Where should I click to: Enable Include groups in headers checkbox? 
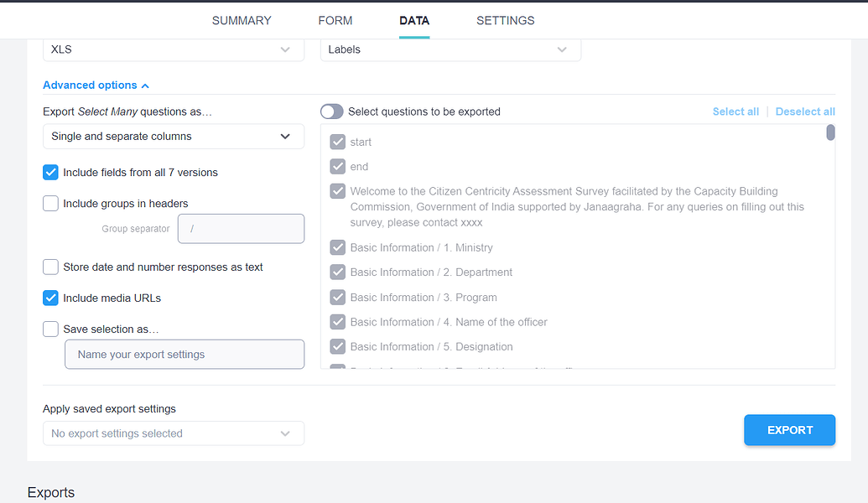[x=51, y=204]
